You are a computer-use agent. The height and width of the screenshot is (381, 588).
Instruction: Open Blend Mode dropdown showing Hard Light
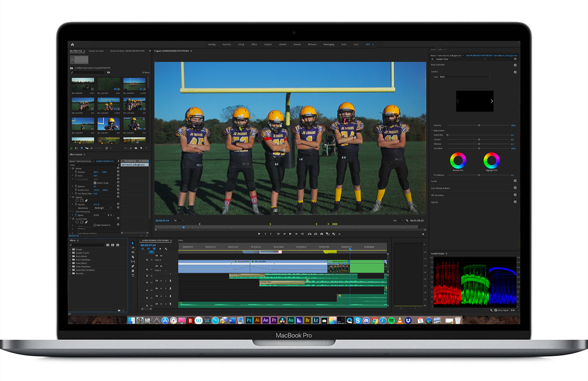[x=103, y=208]
